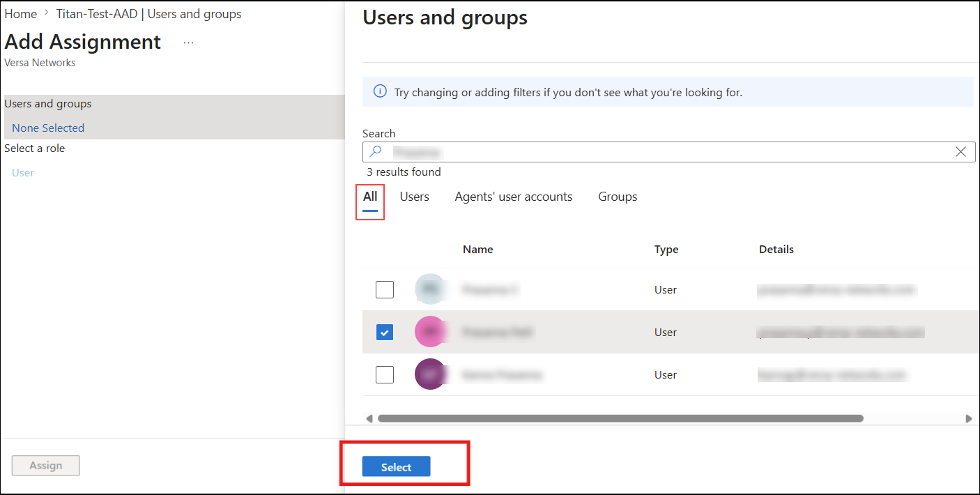Open the ellipsis menu beside Add Assignment
The image size is (980, 495).
(189, 43)
